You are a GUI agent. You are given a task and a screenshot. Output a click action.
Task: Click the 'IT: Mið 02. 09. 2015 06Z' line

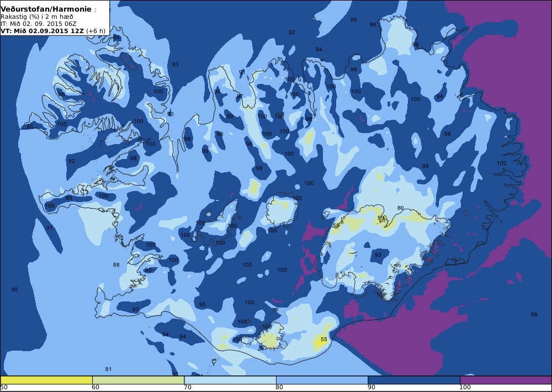(x=39, y=24)
